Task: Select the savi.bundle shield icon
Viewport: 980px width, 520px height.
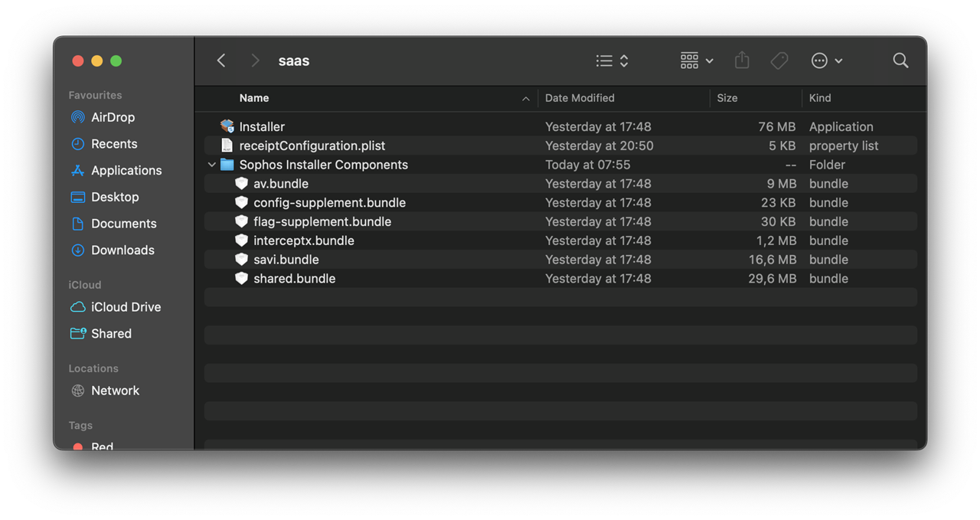Action: (241, 260)
